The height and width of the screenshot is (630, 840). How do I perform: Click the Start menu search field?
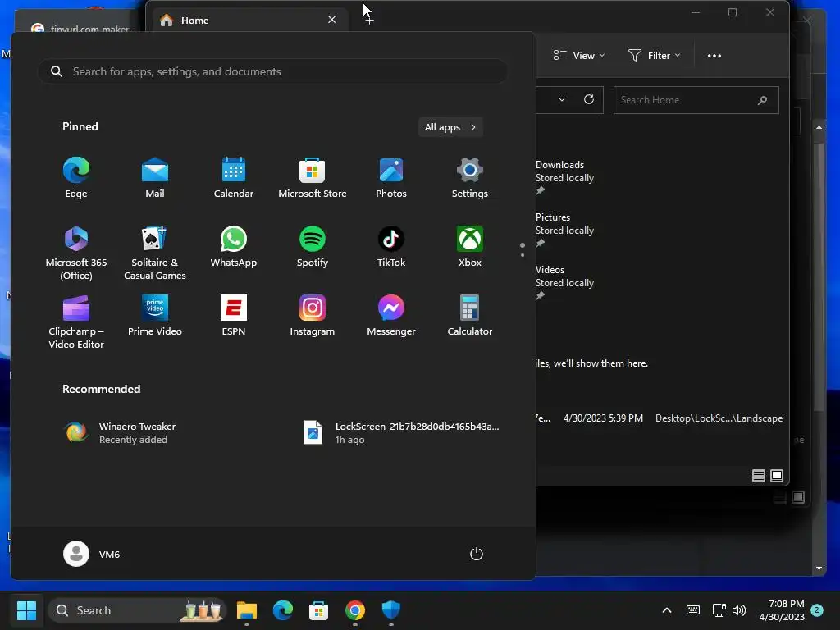click(x=272, y=71)
